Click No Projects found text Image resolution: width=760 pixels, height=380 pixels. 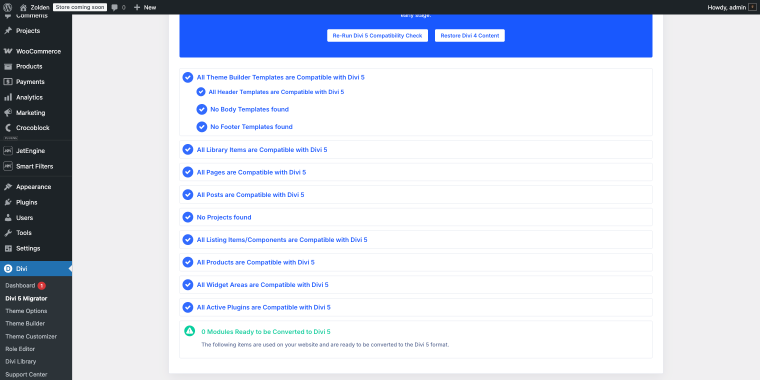224,217
